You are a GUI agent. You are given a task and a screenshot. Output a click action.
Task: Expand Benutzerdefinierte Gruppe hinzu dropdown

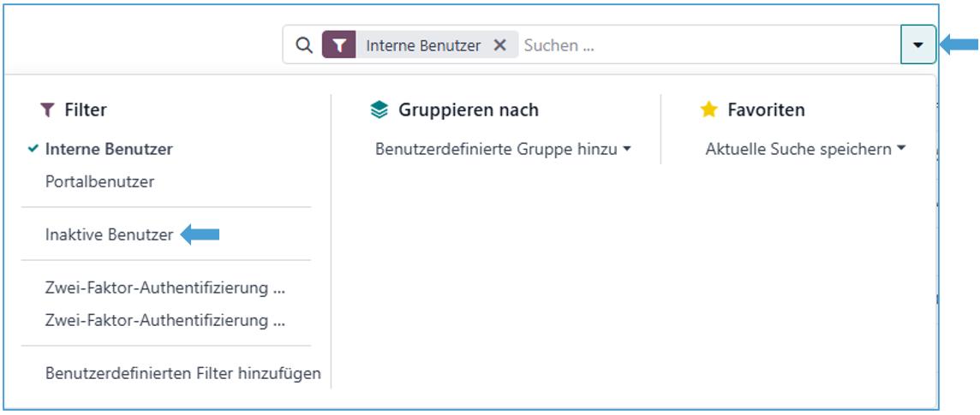coord(503,149)
